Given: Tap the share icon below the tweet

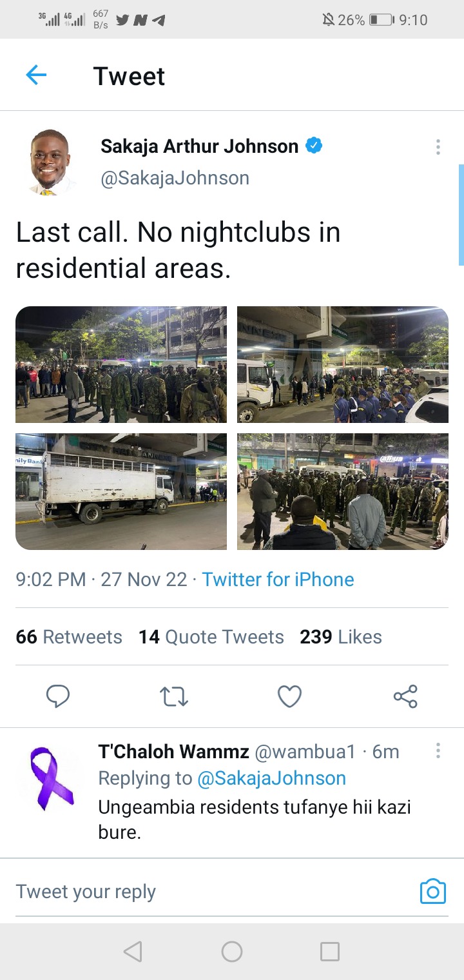Looking at the screenshot, I should coord(405,696).
